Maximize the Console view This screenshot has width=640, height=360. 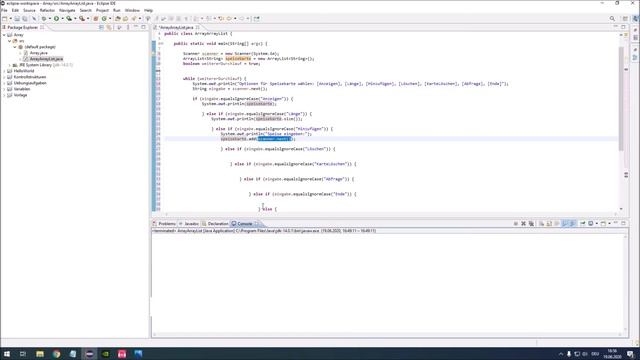pos(623,224)
